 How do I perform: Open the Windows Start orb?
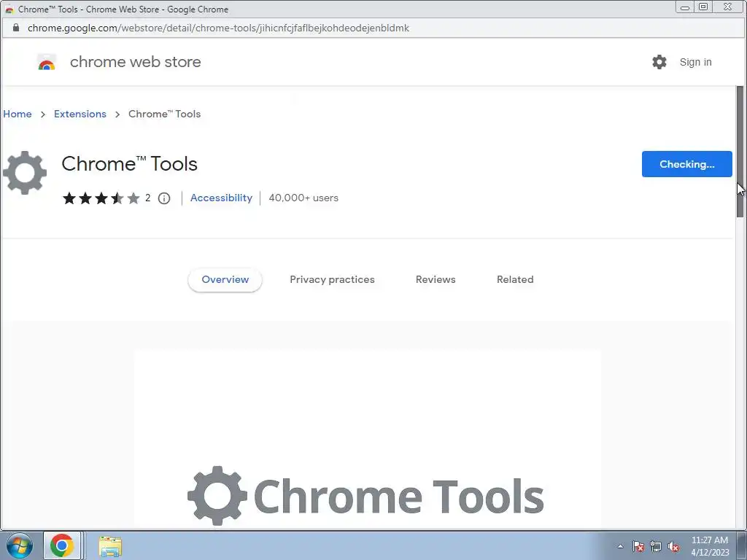[x=20, y=545]
